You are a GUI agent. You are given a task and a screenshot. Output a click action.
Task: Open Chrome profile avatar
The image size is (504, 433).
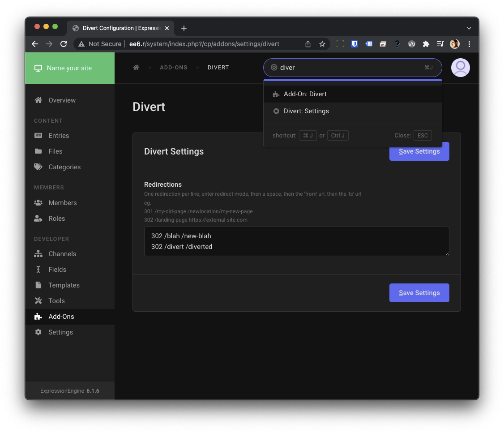454,44
